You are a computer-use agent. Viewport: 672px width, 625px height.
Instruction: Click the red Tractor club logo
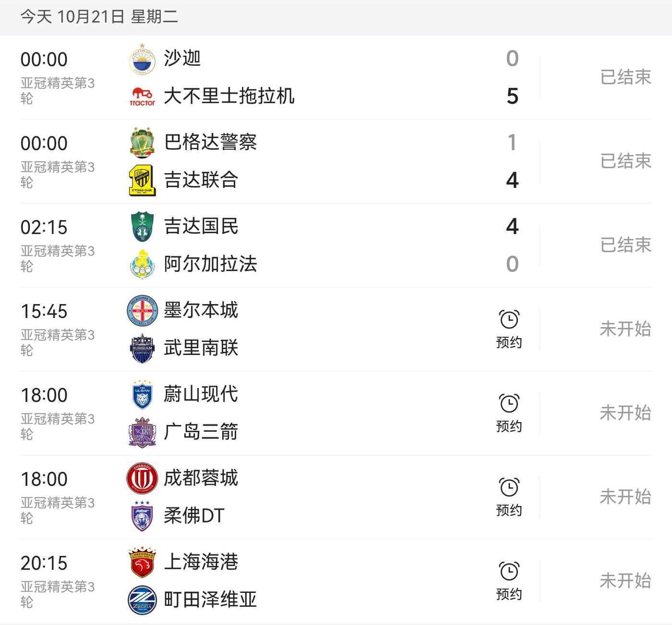pyautogui.click(x=142, y=96)
